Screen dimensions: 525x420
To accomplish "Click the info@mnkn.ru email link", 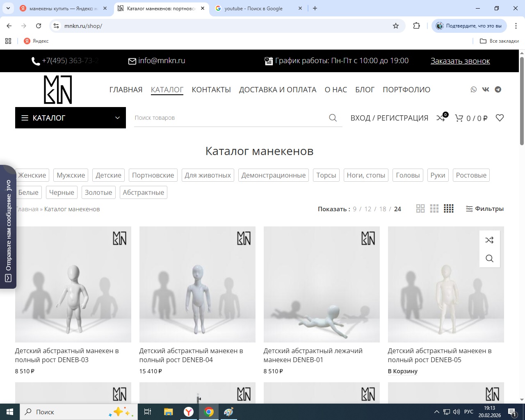I will pyautogui.click(x=157, y=61).
